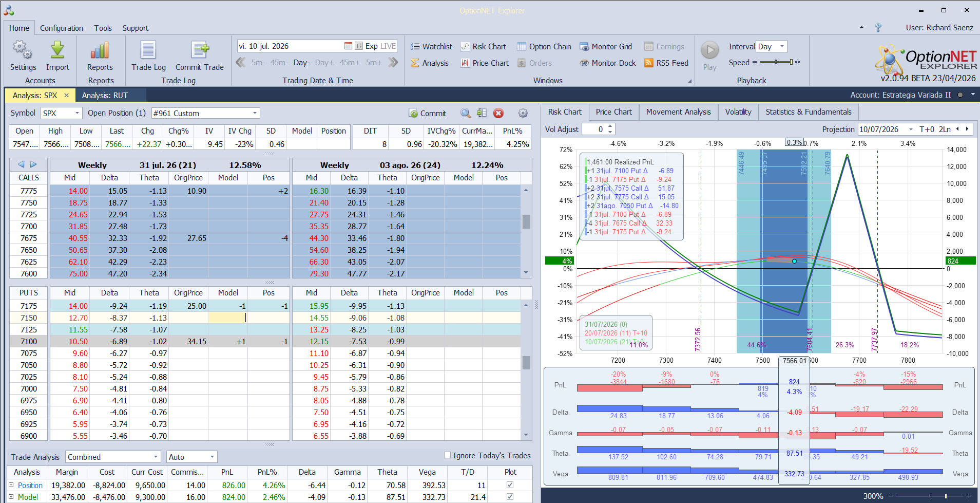Open the Trade Log document icon
This screenshot has height=503, width=980.
click(x=148, y=50)
